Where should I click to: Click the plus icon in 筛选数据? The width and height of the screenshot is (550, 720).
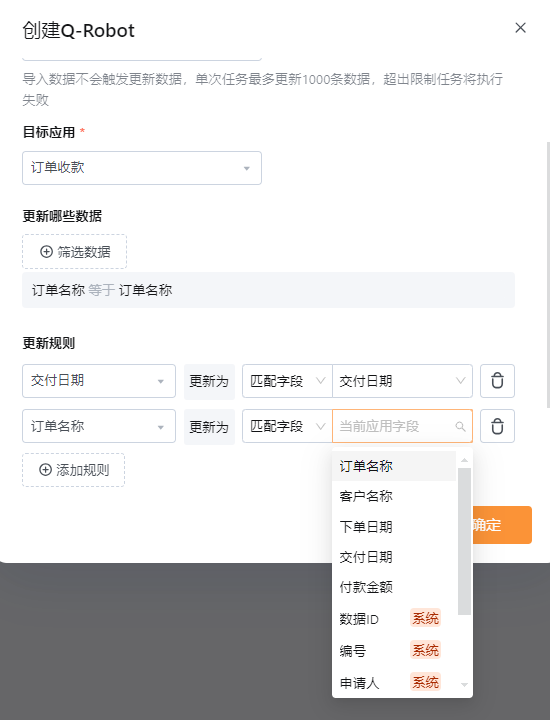click(46, 252)
